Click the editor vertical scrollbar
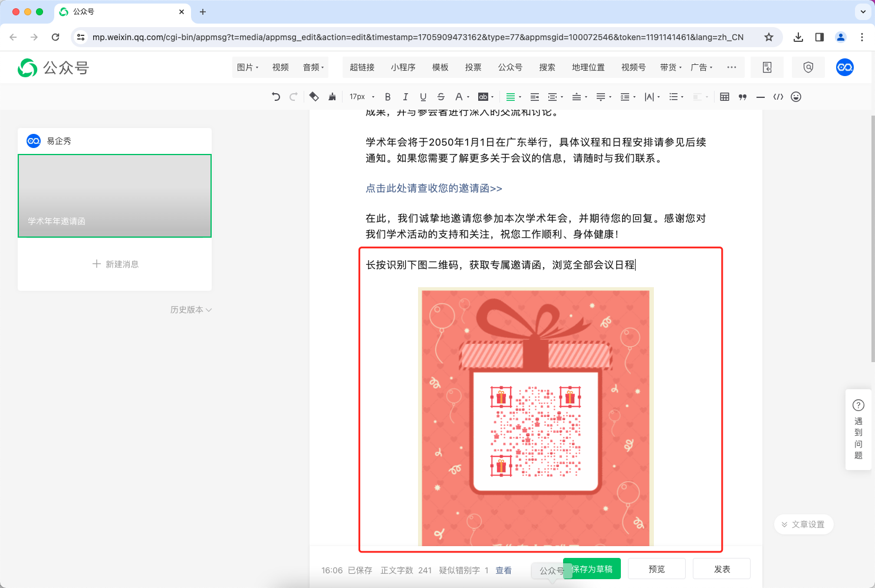 pos(873,238)
